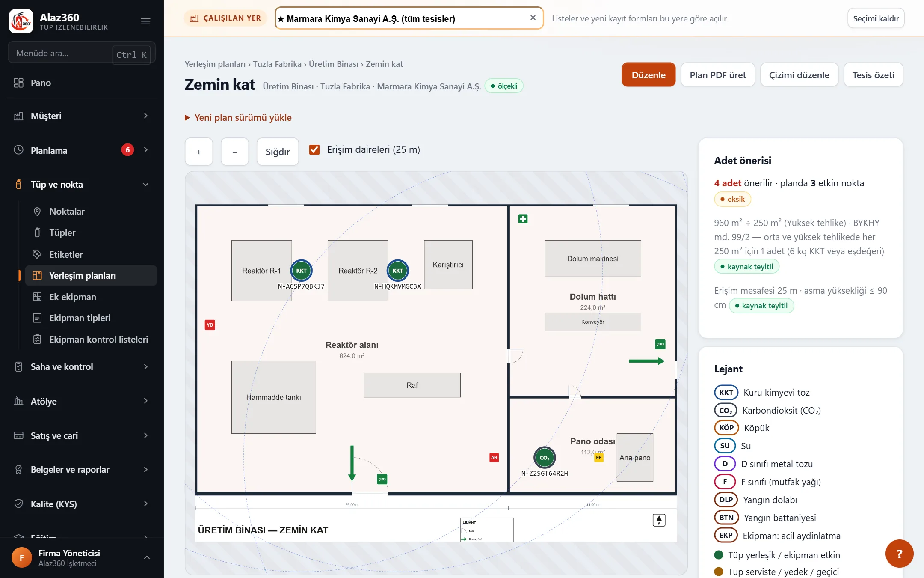Screen dimensions: 924x578
Task: Expand the Saha ve kontrol menu
Action: pyautogui.click(x=82, y=367)
